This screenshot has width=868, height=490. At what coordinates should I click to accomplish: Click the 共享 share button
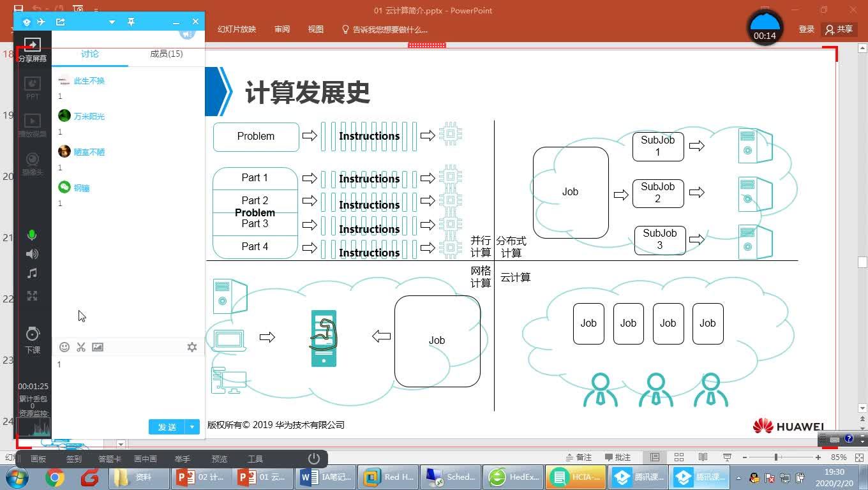[x=839, y=29]
